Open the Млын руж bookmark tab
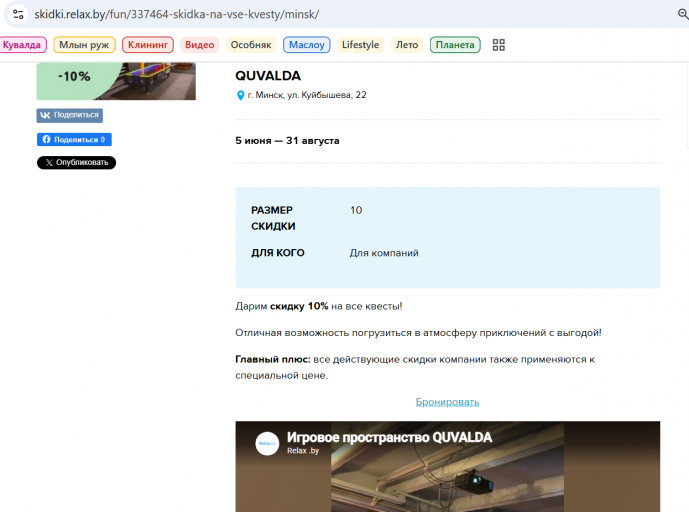Screen dimensions: 689x512 tap(84, 45)
